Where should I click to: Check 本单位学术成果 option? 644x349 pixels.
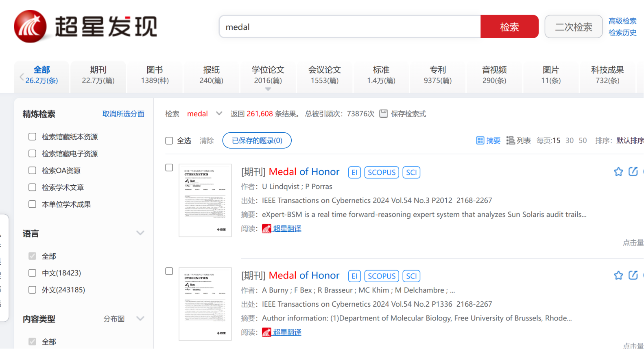[x=32, y=204]
